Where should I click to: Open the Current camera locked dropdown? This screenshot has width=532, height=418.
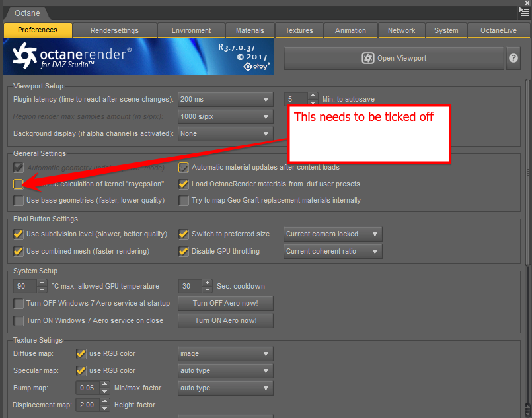(x=333, y=234)
